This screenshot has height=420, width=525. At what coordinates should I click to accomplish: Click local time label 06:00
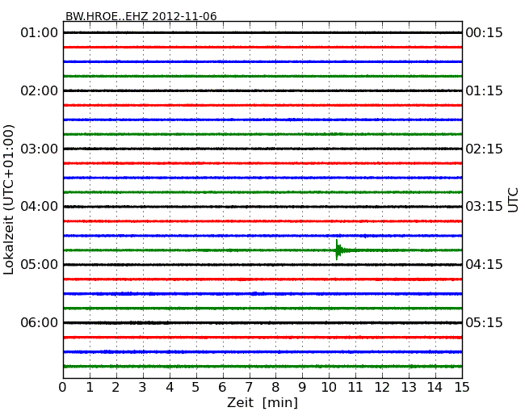pos(40,322)
